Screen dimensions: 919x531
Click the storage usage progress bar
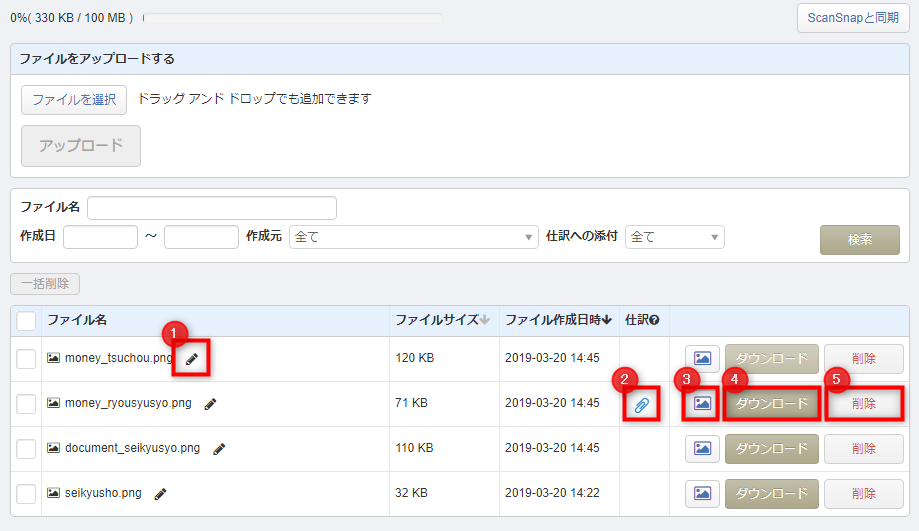(292, 18)
